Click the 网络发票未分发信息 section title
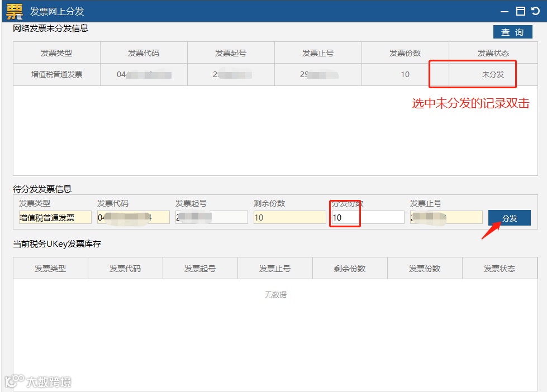This screenshot has width=547, height=392. click(x=51, y=28)
